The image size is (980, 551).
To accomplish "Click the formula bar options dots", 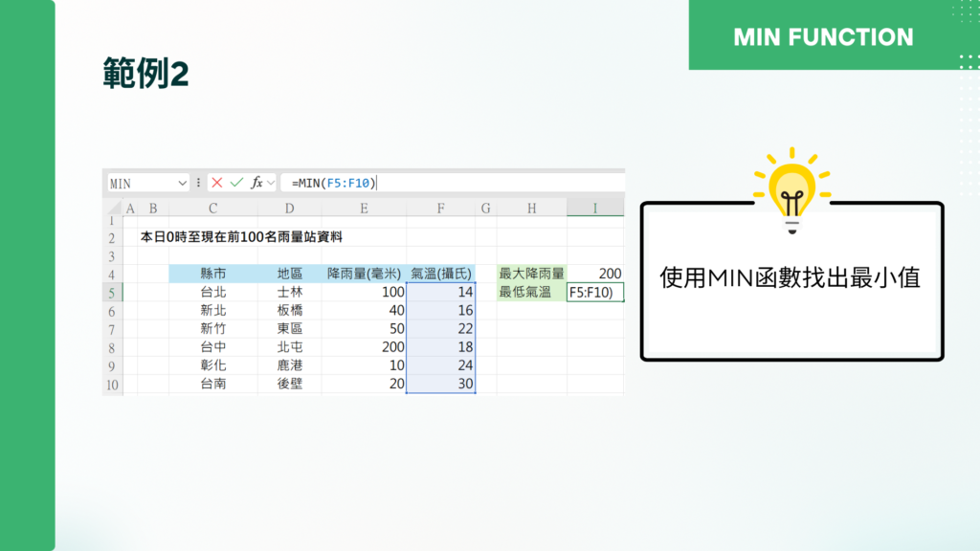I will click(x=198, y=183).
